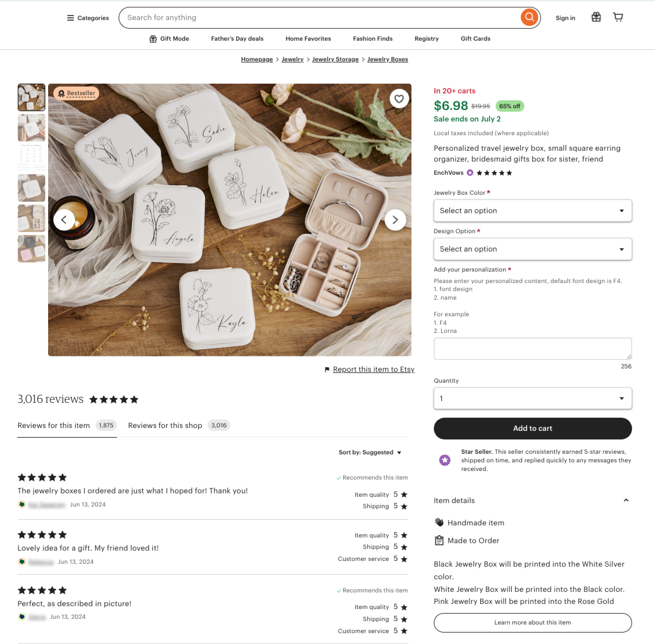
Task: Open the Jewelry Box Color dropdown
Action: [532, 211]
